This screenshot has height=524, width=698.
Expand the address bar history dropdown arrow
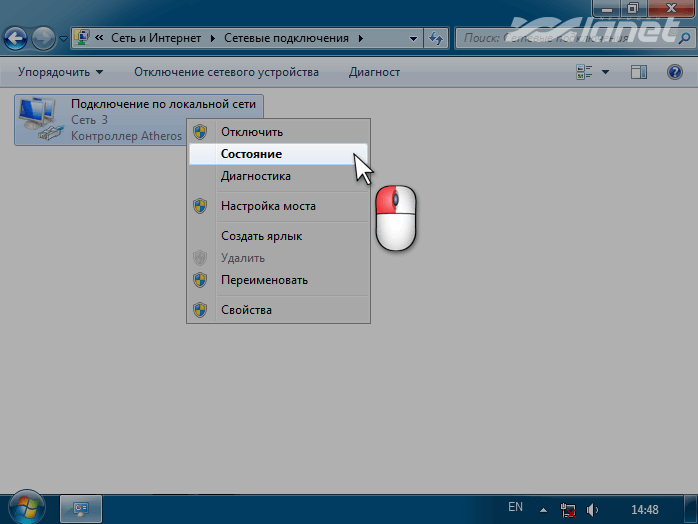[414, 38]
